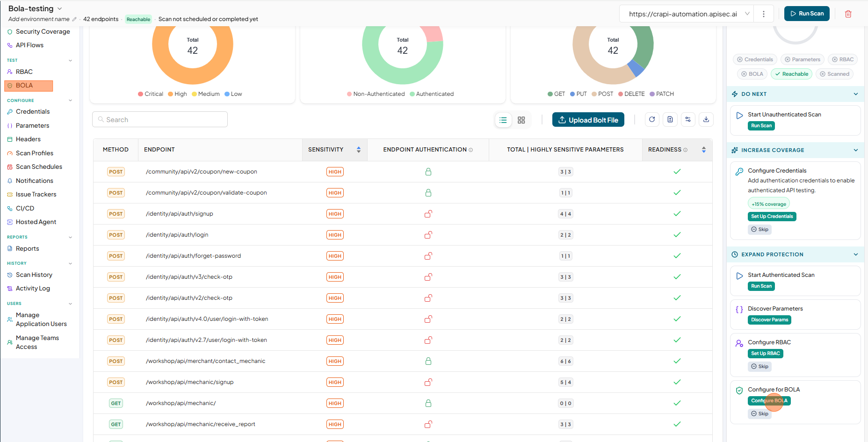This screenshot has height=442, width=868.
Task: Skip the Configure RBAC step
Action: point(759,367)
